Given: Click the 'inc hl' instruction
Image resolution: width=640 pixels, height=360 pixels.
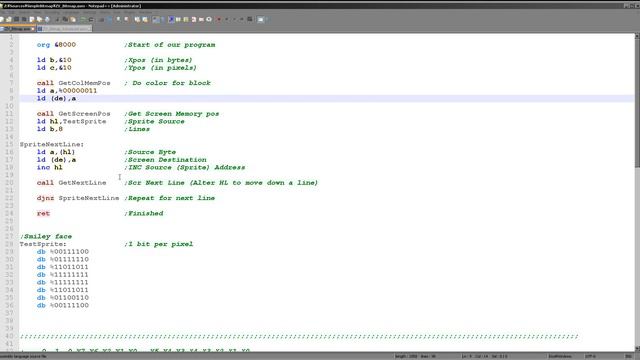Looking at the screenshot, I should pos(50,167).
